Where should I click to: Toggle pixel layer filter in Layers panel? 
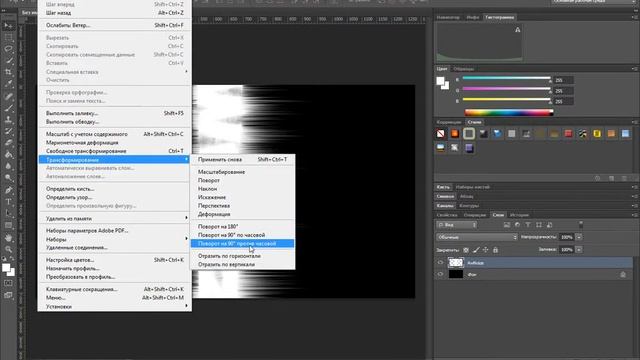[507, 225]
